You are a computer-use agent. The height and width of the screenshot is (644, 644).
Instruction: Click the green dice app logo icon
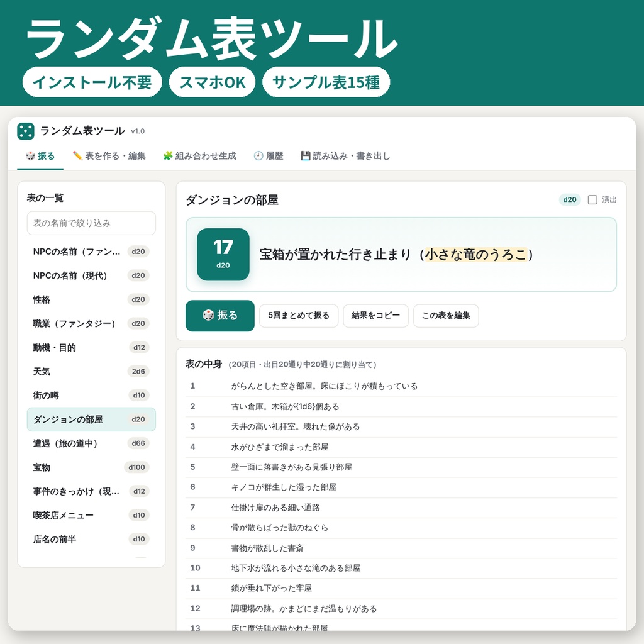point(25,131)
